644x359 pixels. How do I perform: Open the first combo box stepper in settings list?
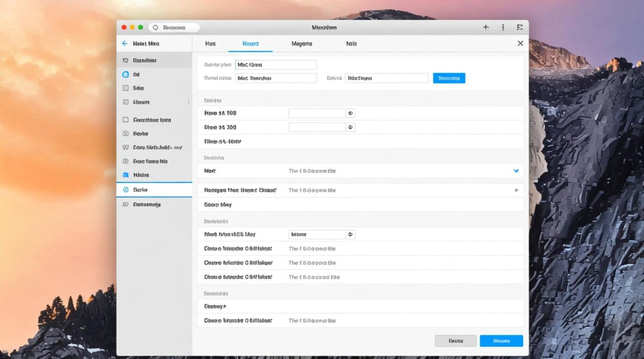[350, 113]
